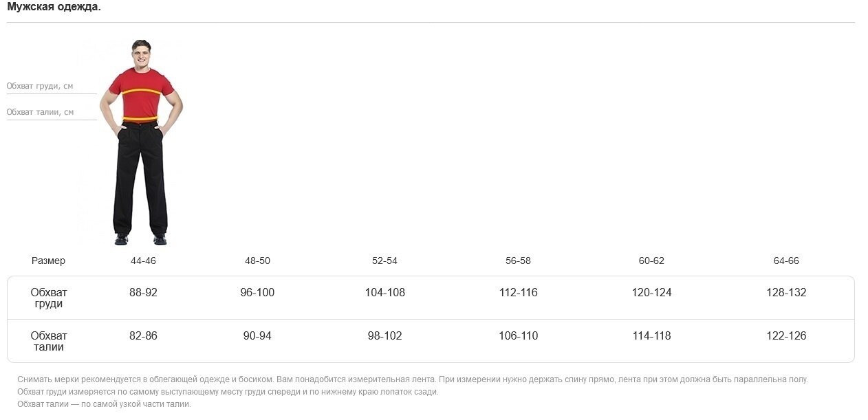Click chest value 88-92 cell
The width and height of the screenshot is (868, 420).
[x=143, y=292]
